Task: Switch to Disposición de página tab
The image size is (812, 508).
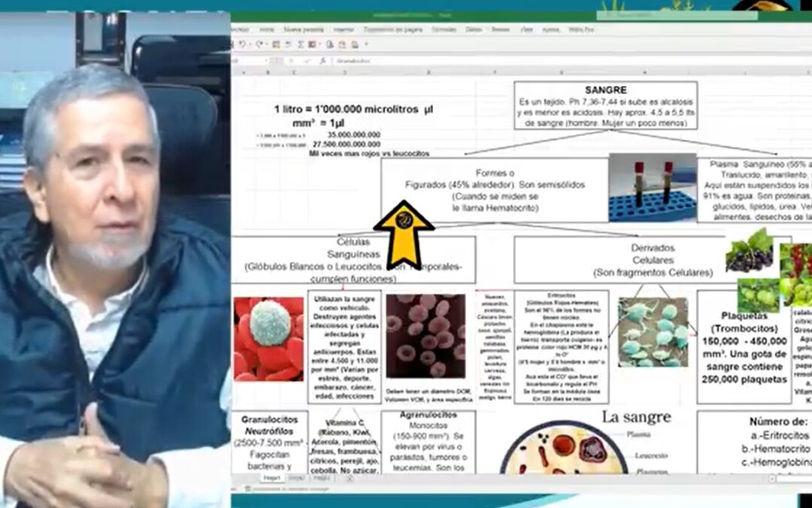Action: pyautogui.click(x=393, y=30)
